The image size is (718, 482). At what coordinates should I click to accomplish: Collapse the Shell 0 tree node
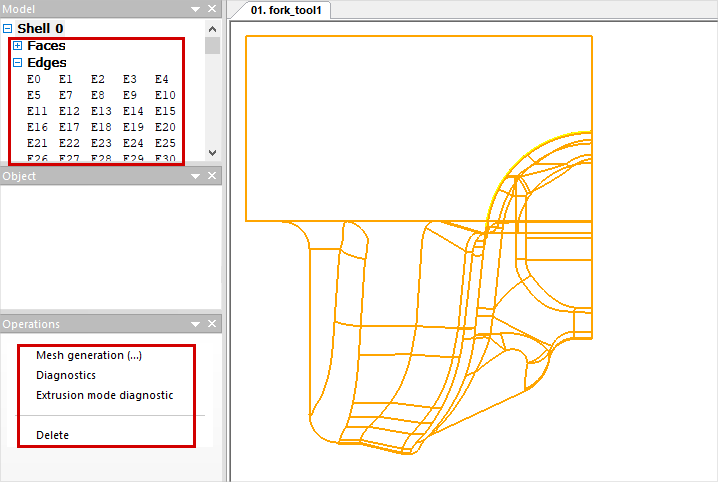(8, 29)
